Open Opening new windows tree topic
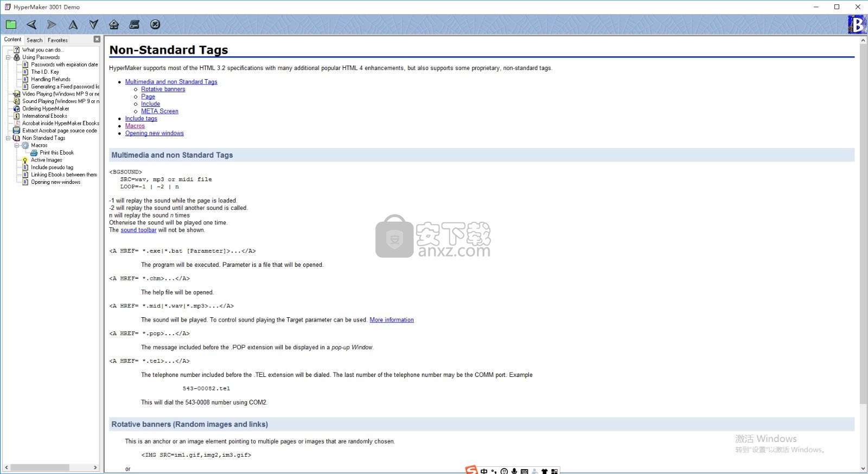This screenshot has width=868, height=474. [56, 182]
